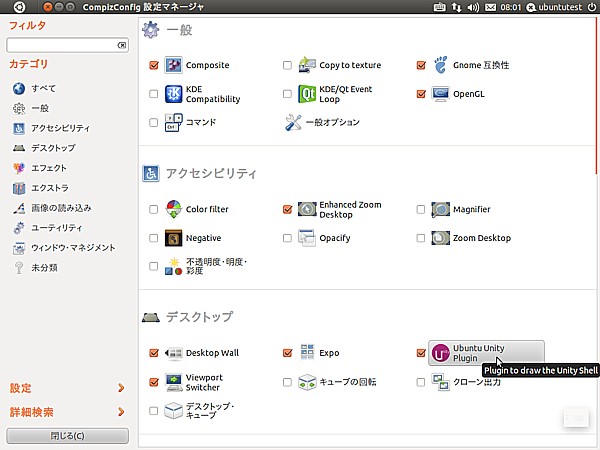
Task: Open the Copy to texture plugin icon
Action: 307,65
